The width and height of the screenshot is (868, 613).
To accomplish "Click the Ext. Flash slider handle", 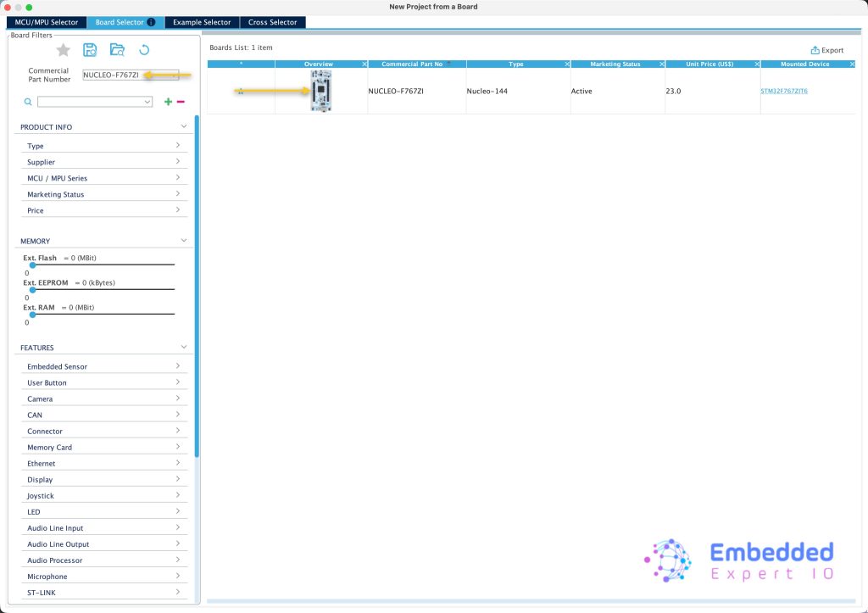I will coord(32,265).
